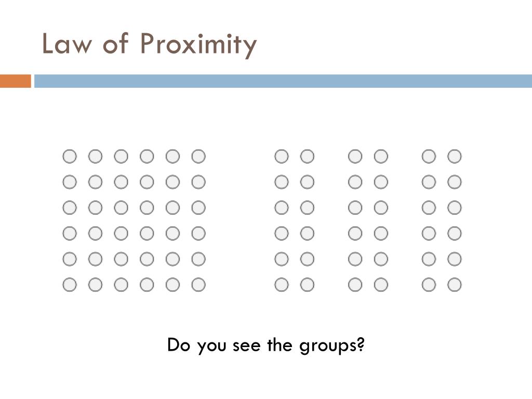Click the word "Proximity" in the heading
This screenshot has height=399, width=532.
coord(199,46)
